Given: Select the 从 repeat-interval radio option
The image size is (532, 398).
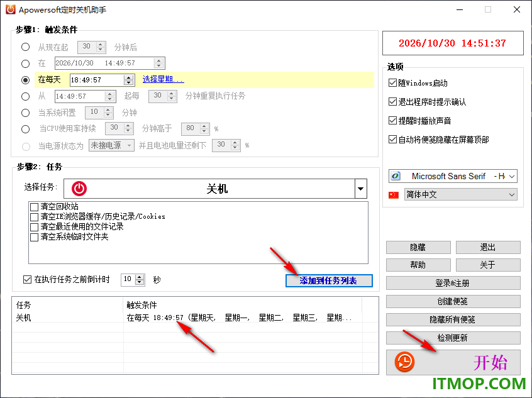Looking at the screenshot, I should pos(25,96).
